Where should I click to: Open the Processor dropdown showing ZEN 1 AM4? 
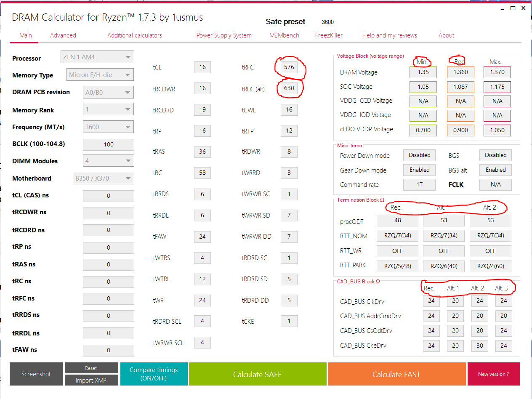(97, 57)
